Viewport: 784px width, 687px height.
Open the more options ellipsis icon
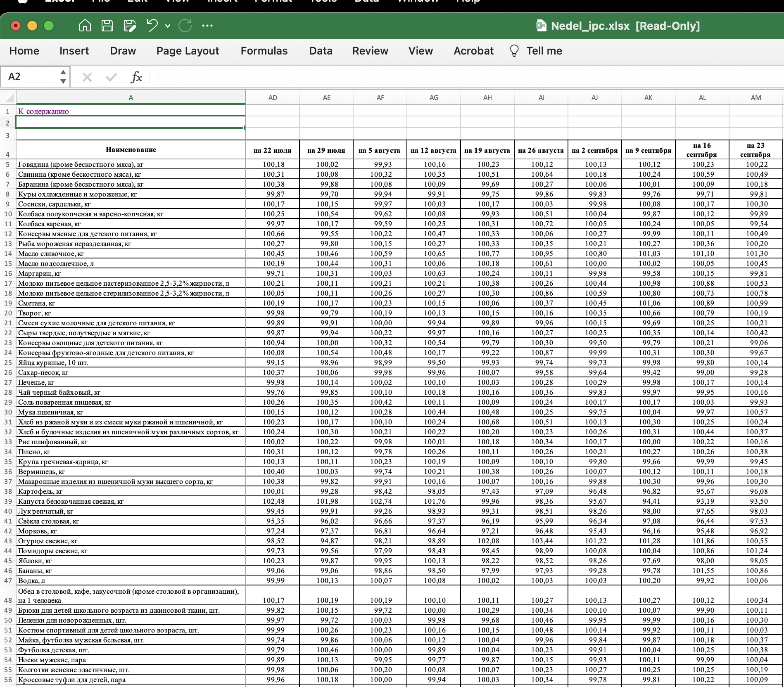point(207,26)
